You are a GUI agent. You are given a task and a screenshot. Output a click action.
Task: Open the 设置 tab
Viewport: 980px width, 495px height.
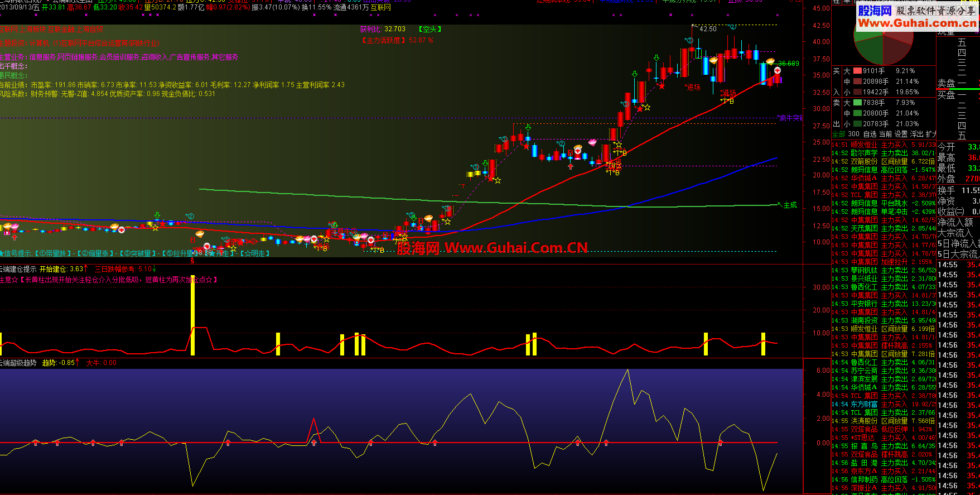click(x=901, y=134)
